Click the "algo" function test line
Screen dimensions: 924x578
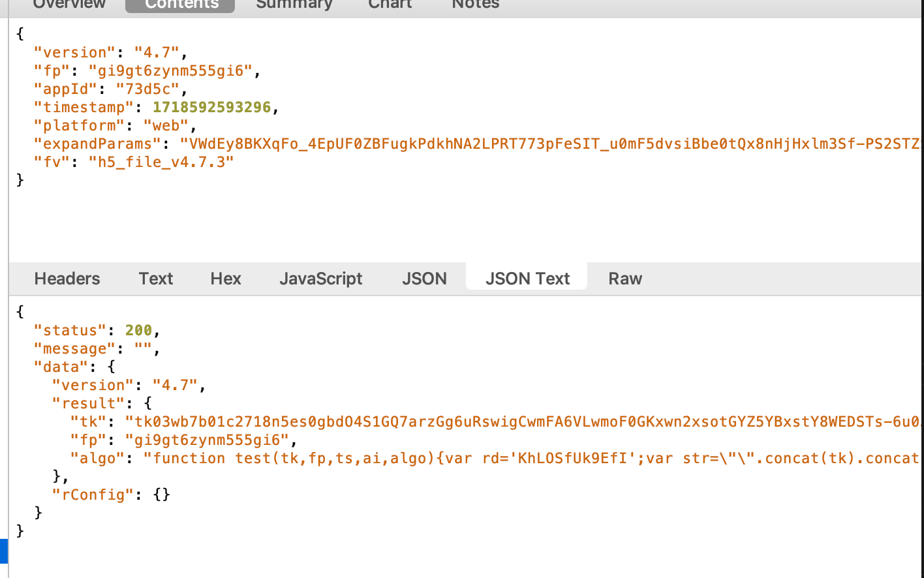click(x=495, y=458)
